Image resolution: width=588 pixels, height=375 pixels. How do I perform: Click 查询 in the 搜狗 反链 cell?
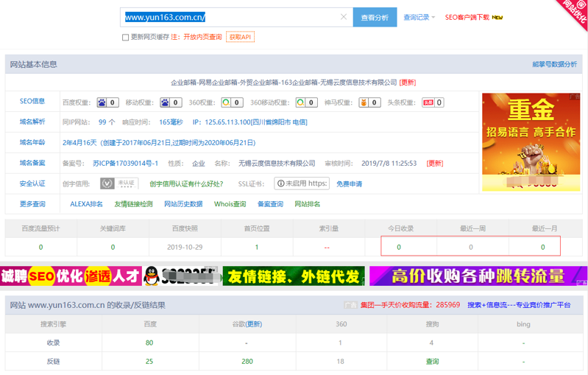(x=432, y=362)
